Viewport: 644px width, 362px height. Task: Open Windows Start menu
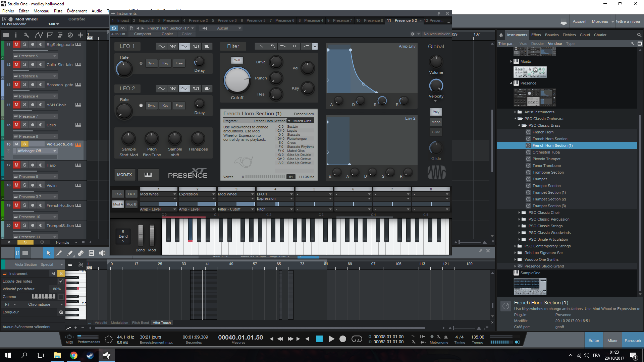tap(8, 355)
